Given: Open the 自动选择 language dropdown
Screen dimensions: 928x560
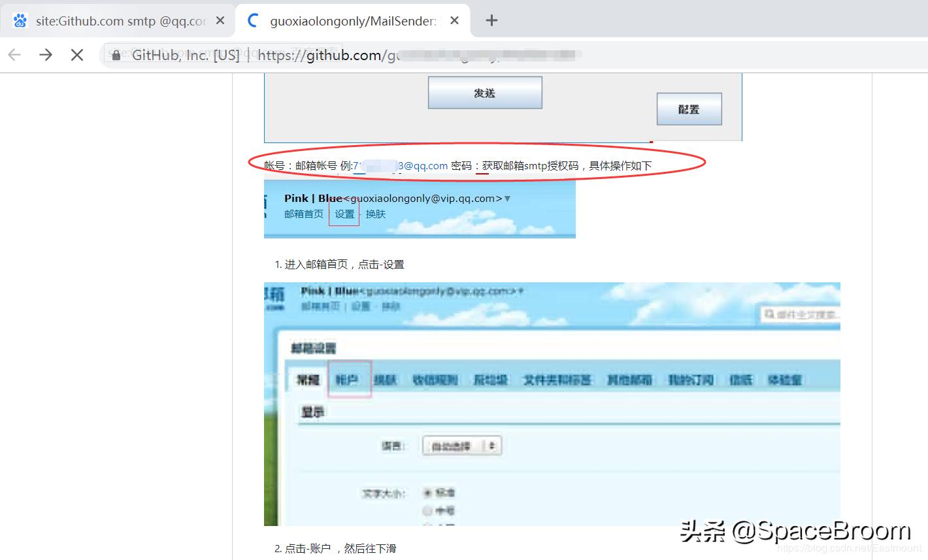Looking at the screenshot, I should coord(461,445).
